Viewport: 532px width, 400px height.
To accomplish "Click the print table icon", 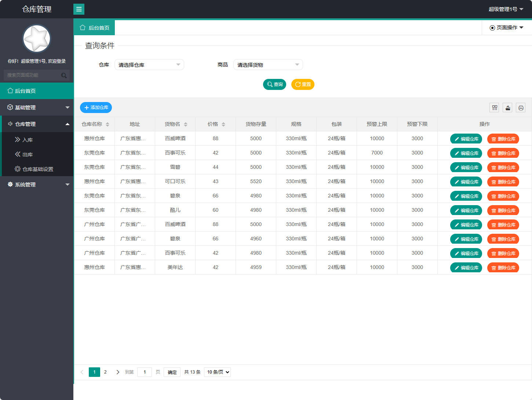I will (x=521, y=108).
